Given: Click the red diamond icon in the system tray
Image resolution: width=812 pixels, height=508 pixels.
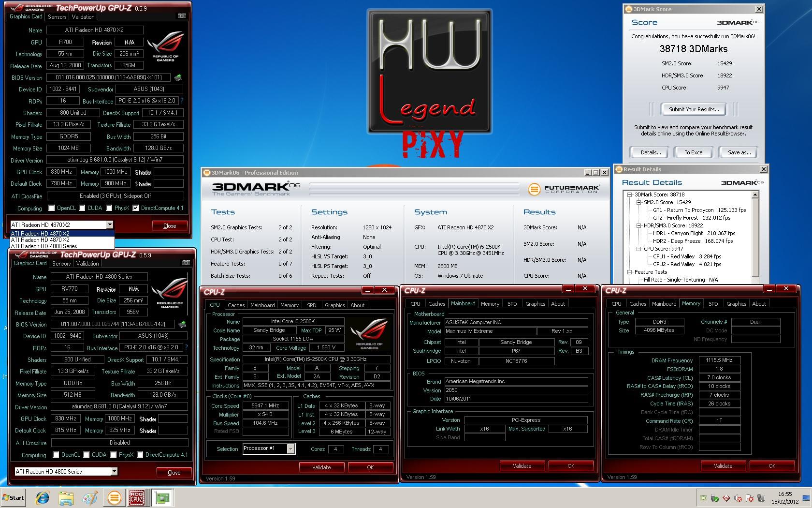Looking at the screenshot, I should (726, 498).
